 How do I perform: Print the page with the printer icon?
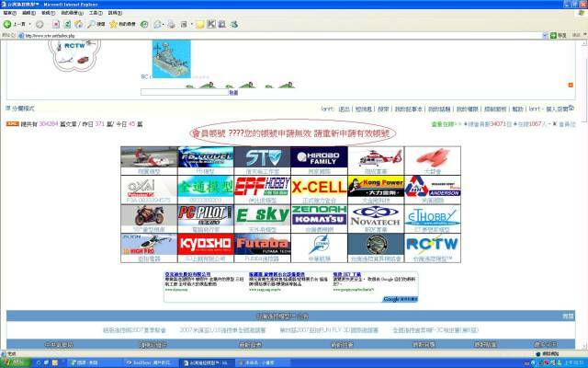171,25
